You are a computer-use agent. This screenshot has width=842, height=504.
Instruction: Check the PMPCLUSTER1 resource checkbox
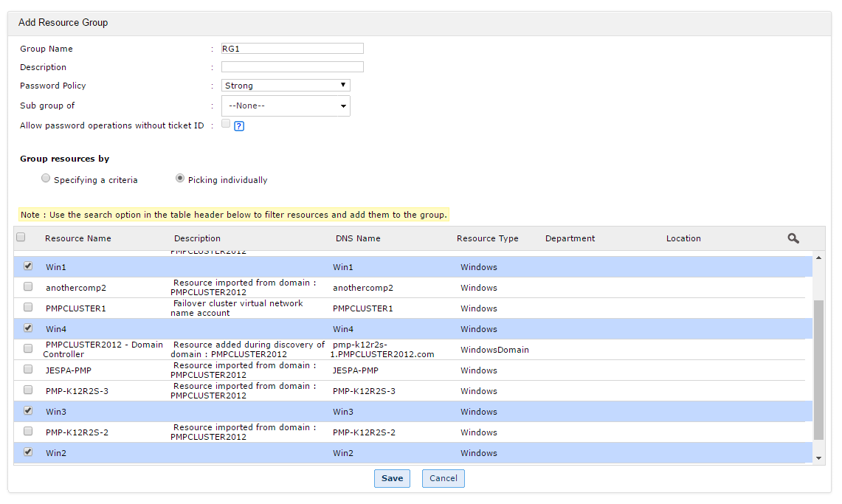28,307
